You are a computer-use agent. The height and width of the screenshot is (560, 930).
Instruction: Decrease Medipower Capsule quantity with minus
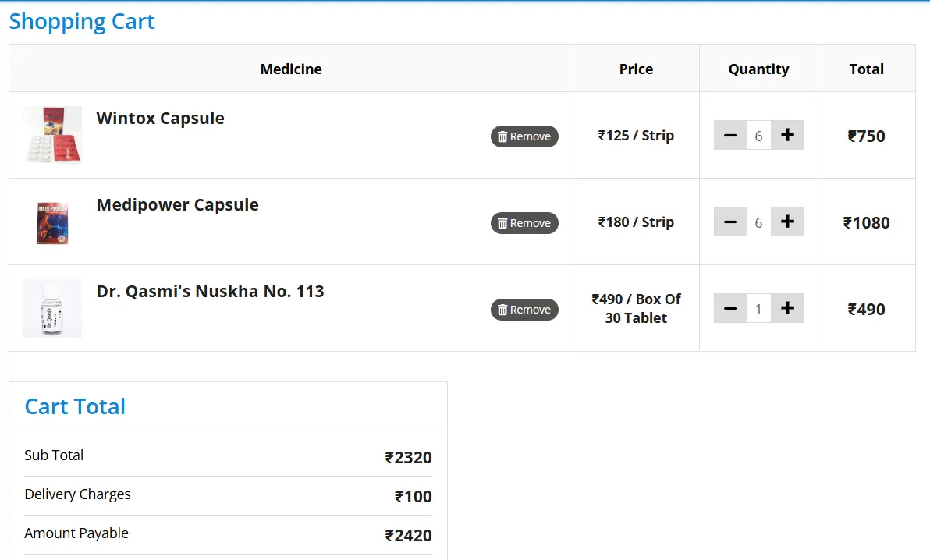coord(730,222)
